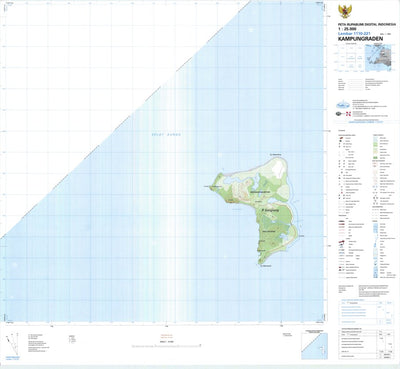The height and width of the screenshot is (369, 400).
Task: Click the blue Lembar sheet number line
Action: point(354,33)
